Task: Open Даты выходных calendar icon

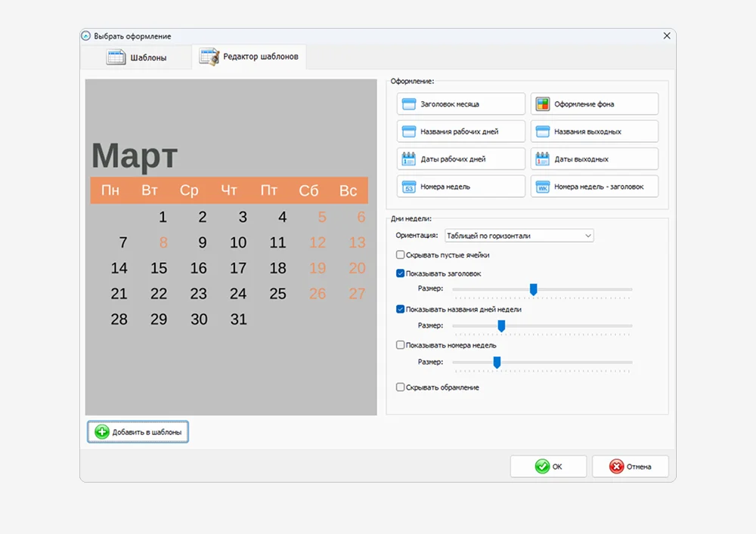Action: (542, 159)
